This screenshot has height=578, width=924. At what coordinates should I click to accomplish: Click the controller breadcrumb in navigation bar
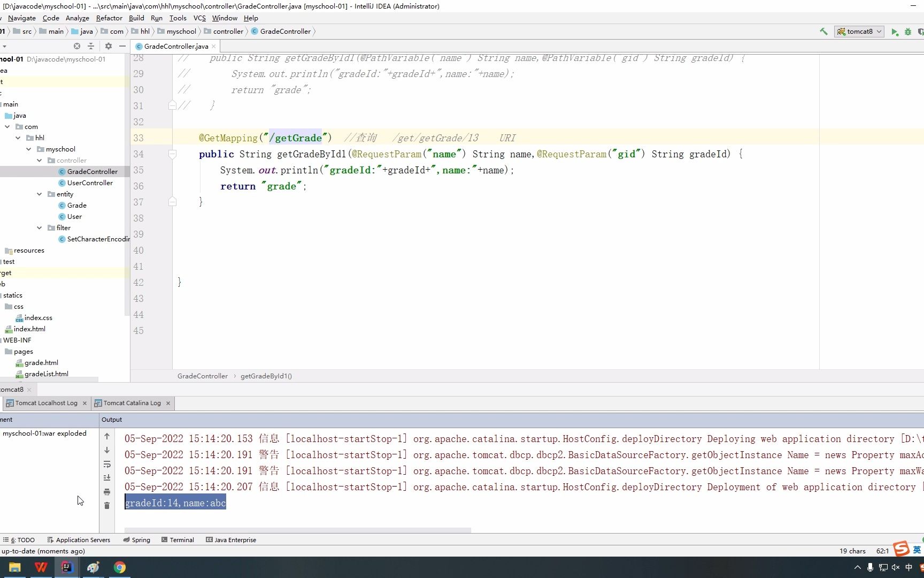click(224, 32)
